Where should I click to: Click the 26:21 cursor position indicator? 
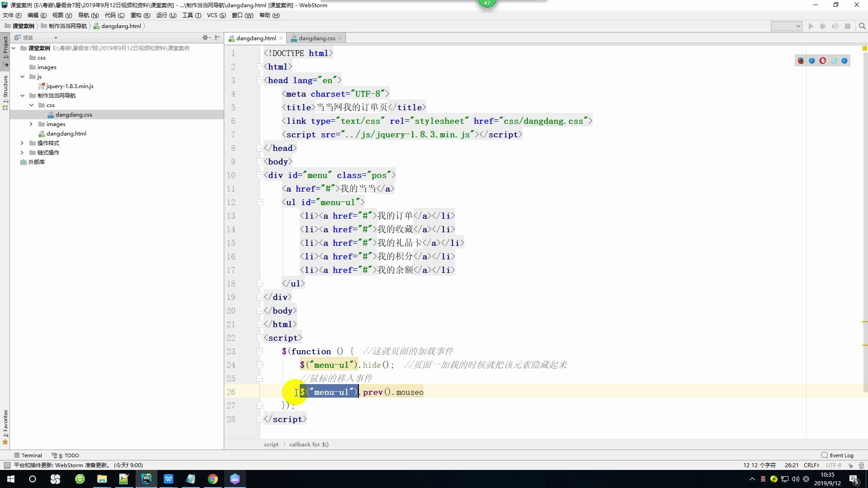pos(791,465)
